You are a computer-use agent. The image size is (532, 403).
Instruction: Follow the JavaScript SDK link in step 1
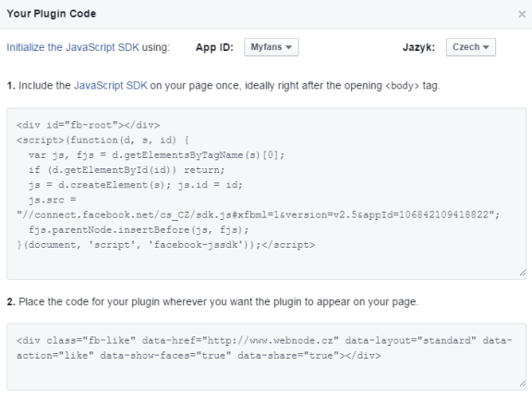pos(111,85)
